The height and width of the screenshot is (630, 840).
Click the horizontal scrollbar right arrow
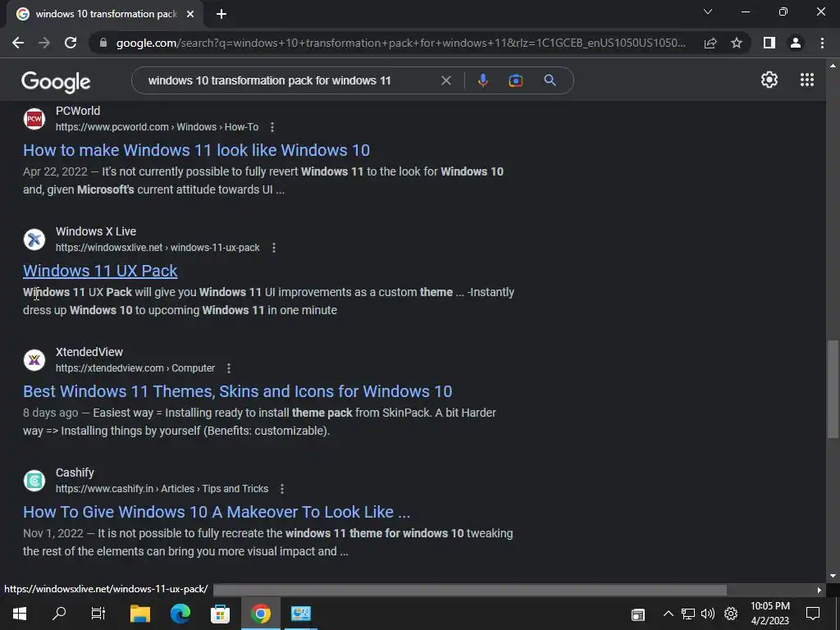pos(819,590)
